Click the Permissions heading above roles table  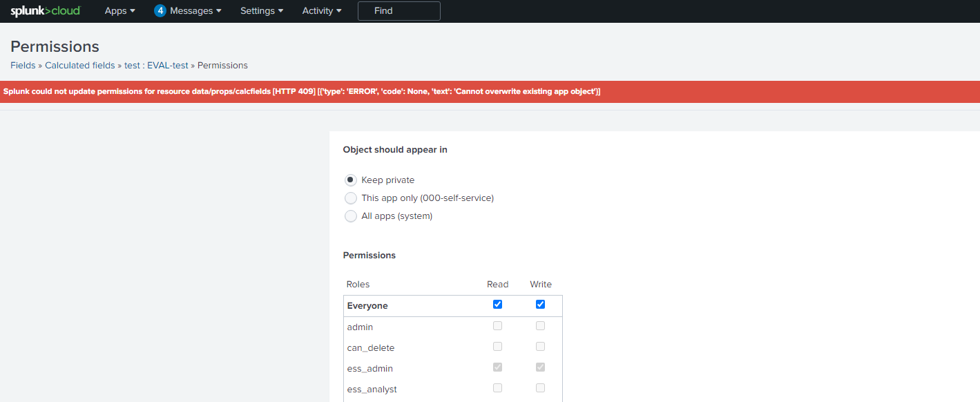click(x=369, y=256)
